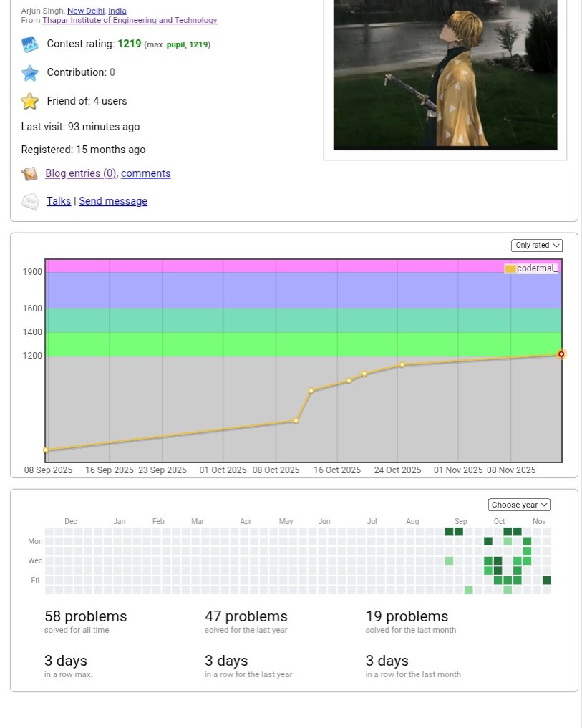The image size is (582, 728).
Task: Click the 1219 contest rating value
Action: pyautogui.click(x=129, y=44)
